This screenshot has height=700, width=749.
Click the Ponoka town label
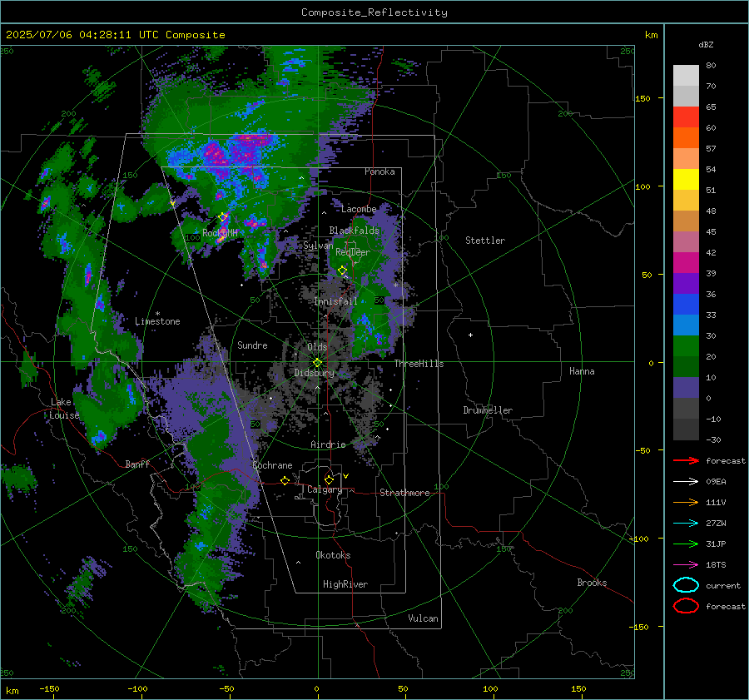[379, 171]
